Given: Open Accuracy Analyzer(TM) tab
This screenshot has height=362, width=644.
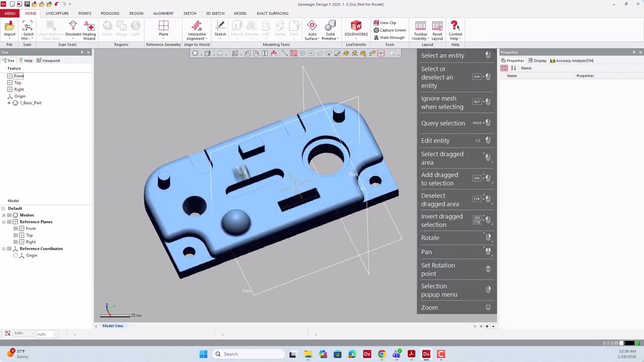Looking at the screenshot, I should click(572, 60).
